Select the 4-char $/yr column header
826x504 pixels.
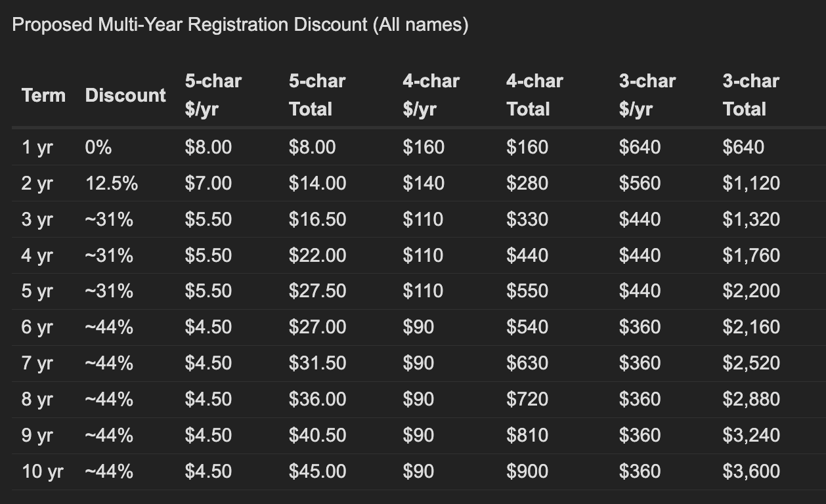[x=431, y=95]
